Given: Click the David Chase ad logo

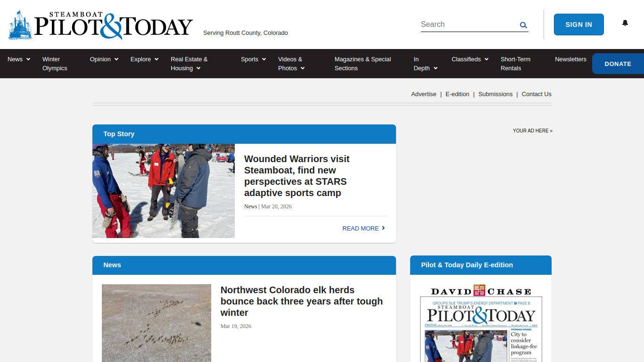Looking at the screenshot, I should pyautogui.click(x=481, y=291).
